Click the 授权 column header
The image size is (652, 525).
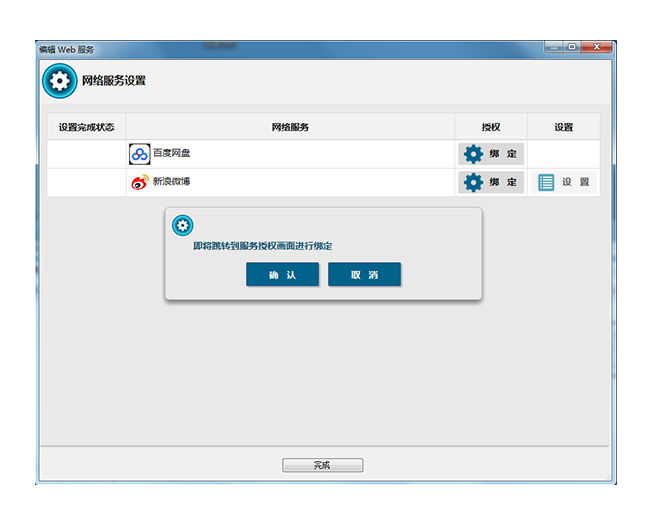click(491, 127)
